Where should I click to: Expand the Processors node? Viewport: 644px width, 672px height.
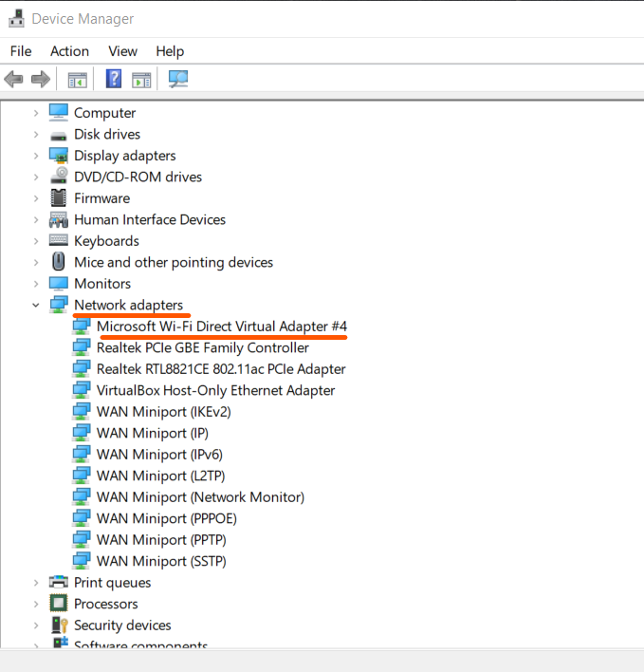[36, 605]
